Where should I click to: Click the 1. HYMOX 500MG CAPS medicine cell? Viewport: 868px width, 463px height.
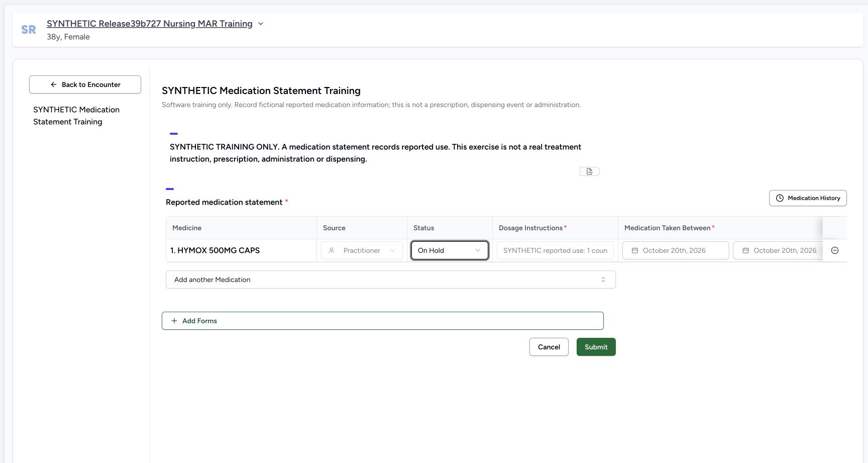(241, 250)
